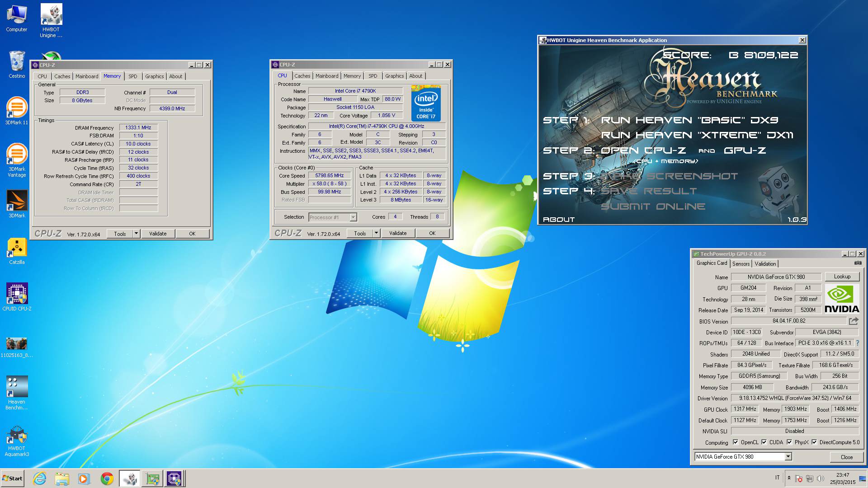The height and width of the screenshot is (488, 868).
Task: Click the network tray icon
Action: (x=809, y=479)
